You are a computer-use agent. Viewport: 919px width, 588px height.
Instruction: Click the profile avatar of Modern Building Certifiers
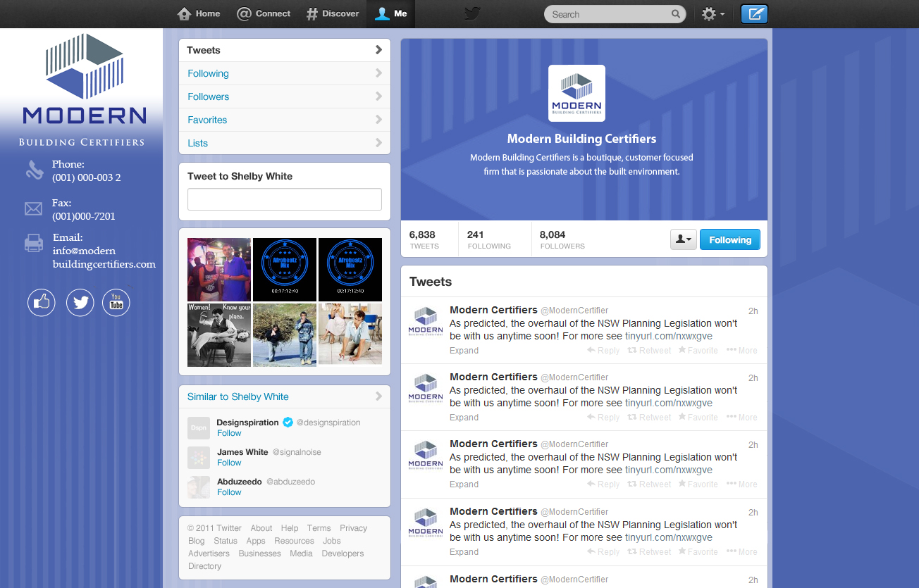pos(576,92)
